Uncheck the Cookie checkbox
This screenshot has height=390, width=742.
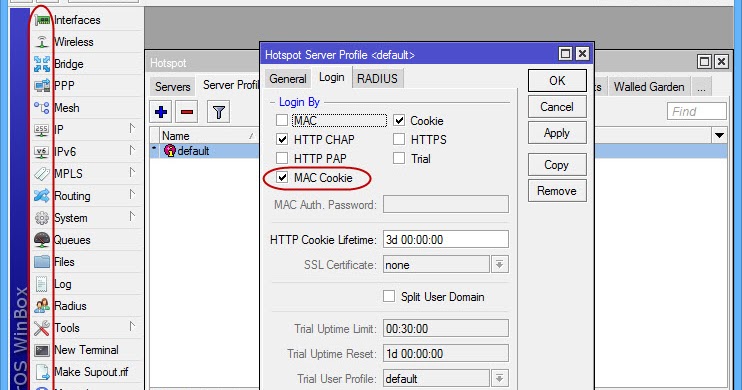point(399,120)
